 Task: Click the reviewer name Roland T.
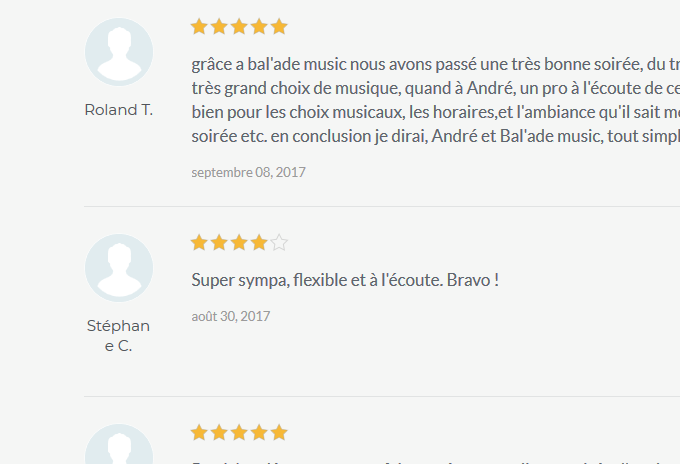pyautogui.click(x=119, y=110)
